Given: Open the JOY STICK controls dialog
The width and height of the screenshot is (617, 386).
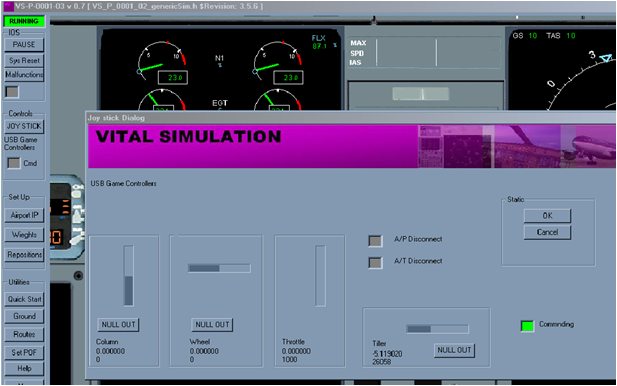Looking at the screenshot, I should (x=24, y=126).
